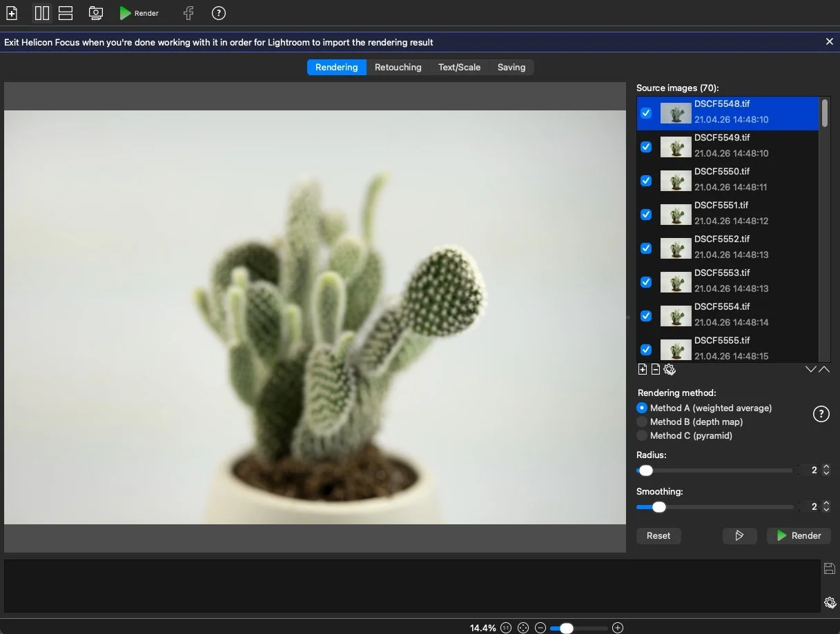Open the Retouching tab
840x634 pixels.
point(398,67)
